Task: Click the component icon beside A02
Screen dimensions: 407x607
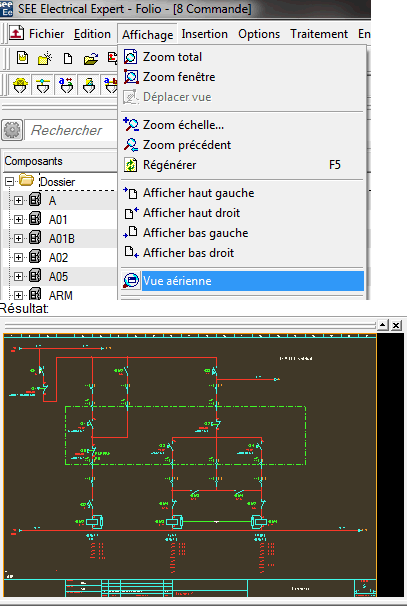Action: click(35, 257)
